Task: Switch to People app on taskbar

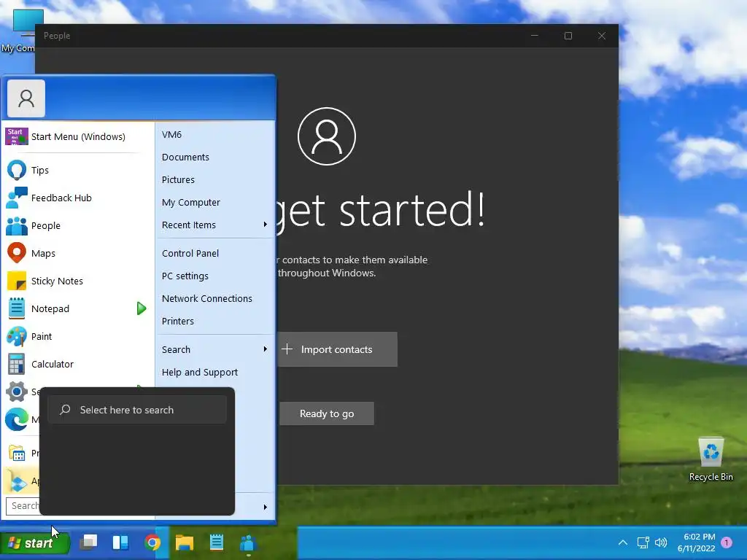Action: [248, 542]
